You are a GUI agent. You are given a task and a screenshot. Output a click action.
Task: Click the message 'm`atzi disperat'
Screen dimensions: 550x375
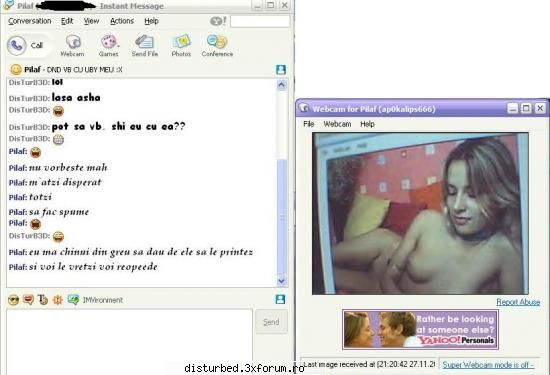(65, 182)
